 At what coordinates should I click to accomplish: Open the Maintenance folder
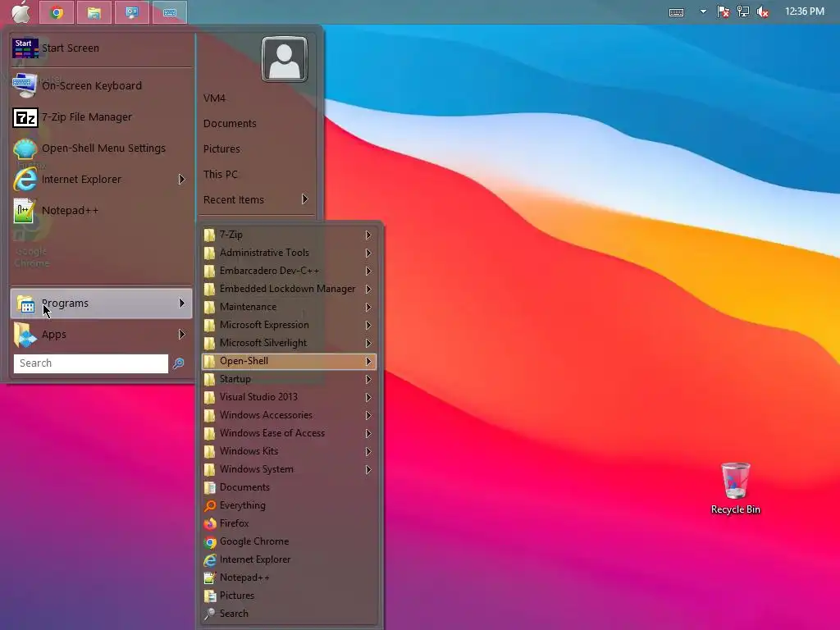click(x=290, y=307)
